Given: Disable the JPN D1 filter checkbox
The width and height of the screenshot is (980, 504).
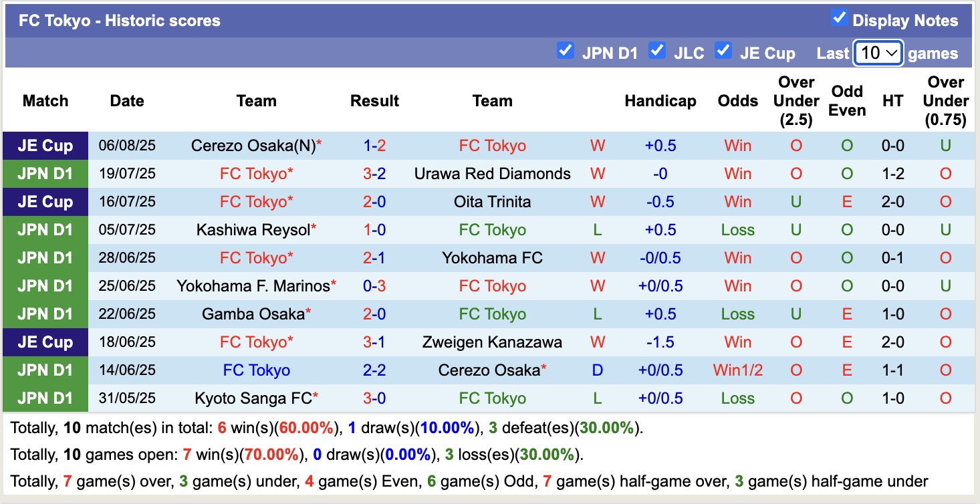Looking at the screenshot, I should click(566, 51).
